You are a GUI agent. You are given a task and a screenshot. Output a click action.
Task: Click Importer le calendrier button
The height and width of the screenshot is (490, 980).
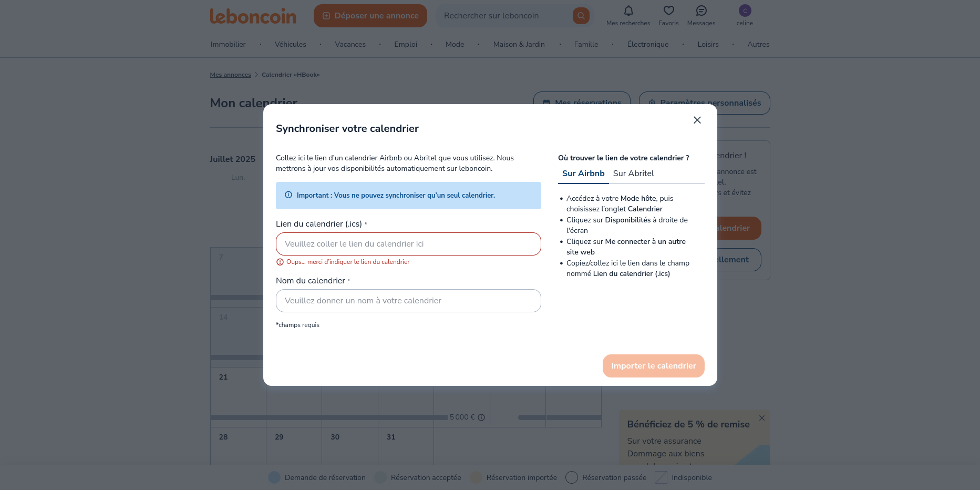click(653, 365)
